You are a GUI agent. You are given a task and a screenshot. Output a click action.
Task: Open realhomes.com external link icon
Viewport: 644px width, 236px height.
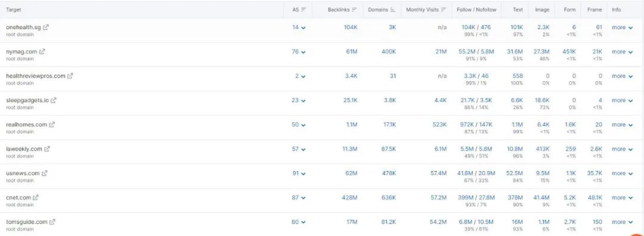point(52,125)
